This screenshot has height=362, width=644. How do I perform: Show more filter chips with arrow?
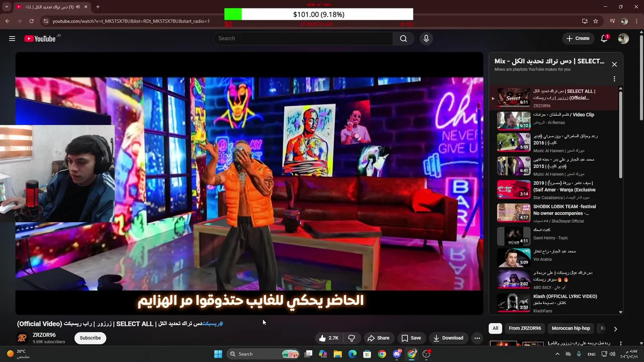tap(615, 329)
